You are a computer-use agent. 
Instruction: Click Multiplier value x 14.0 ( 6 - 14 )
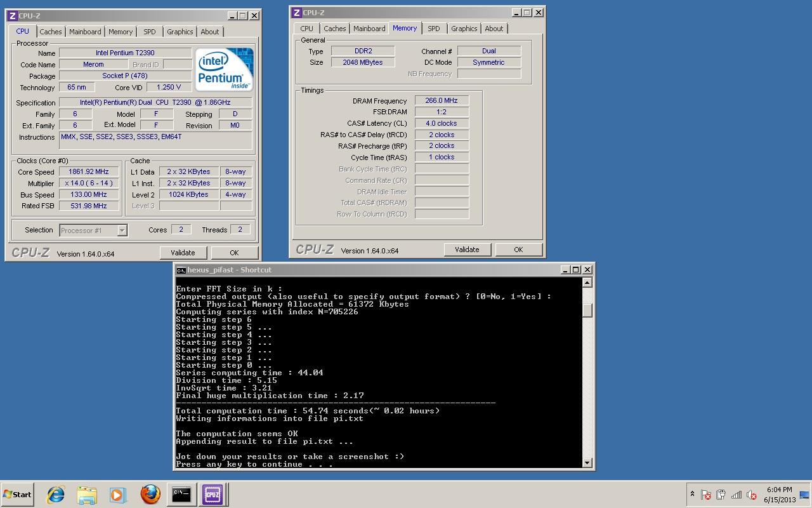click(88, 183)
